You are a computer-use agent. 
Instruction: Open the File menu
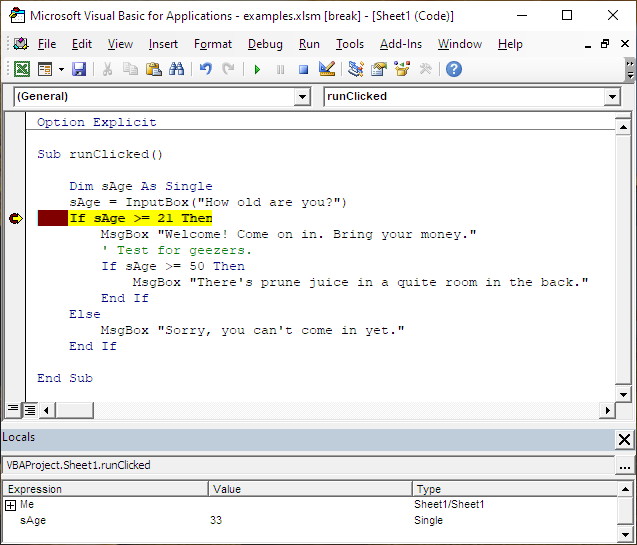pos(47,44)
